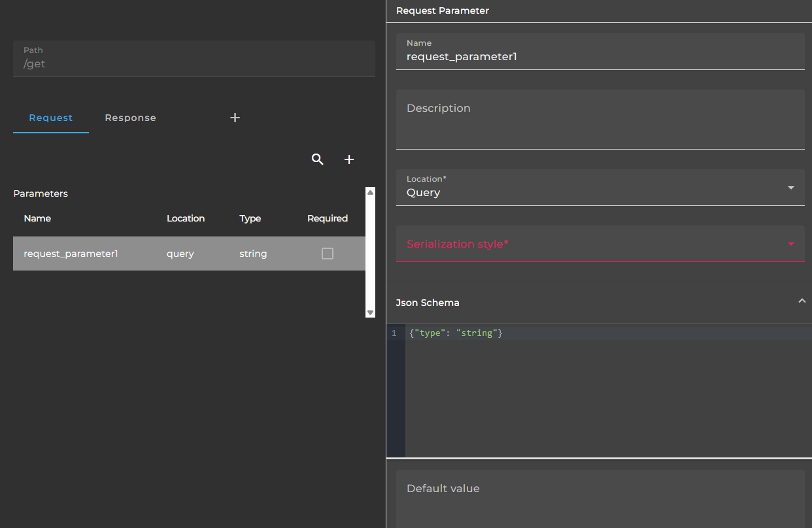Click the 'string' type cell in the row

[253, 254]
